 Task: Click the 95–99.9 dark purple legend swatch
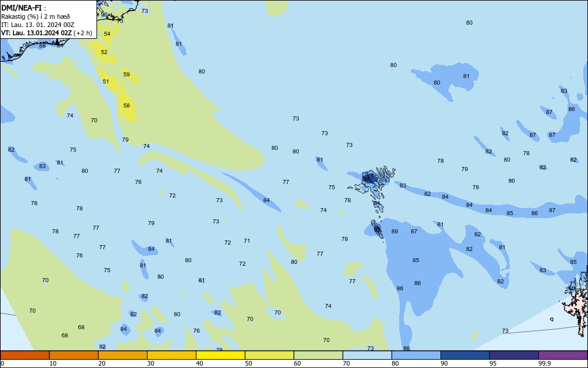click(x=514, y=355)
